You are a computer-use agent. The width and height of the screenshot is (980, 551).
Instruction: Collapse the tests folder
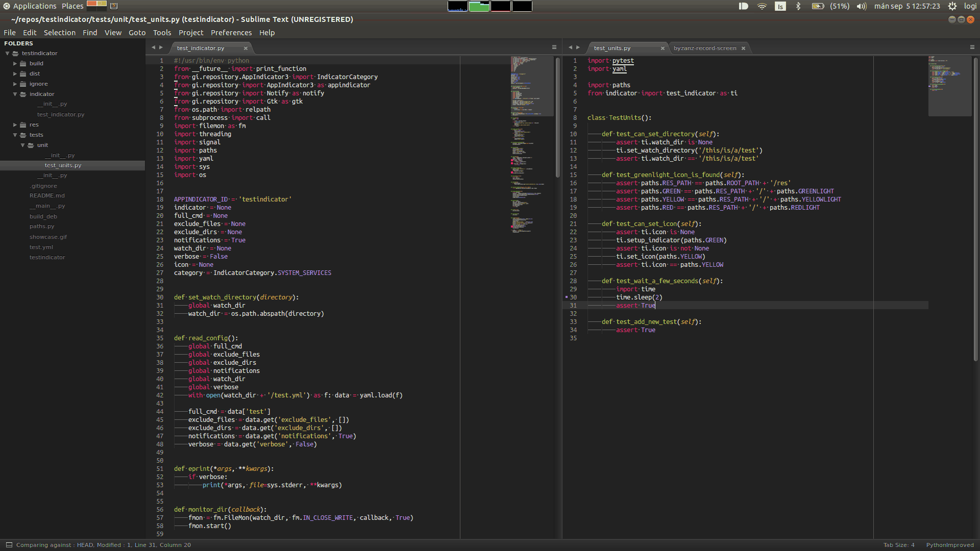[15, 135]
